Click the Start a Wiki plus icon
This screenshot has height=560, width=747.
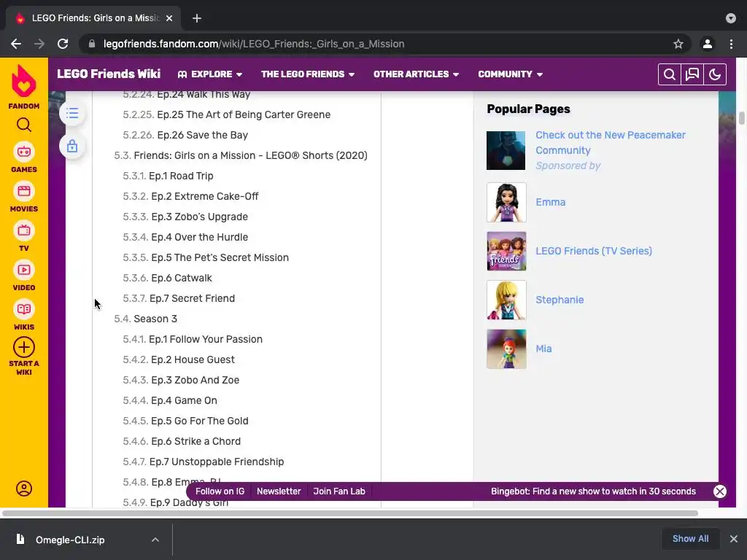24,348
